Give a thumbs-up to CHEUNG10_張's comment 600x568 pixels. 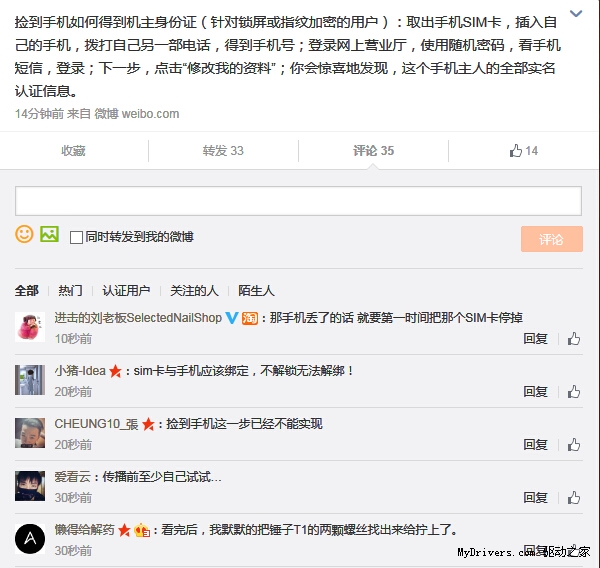point(574,445)
